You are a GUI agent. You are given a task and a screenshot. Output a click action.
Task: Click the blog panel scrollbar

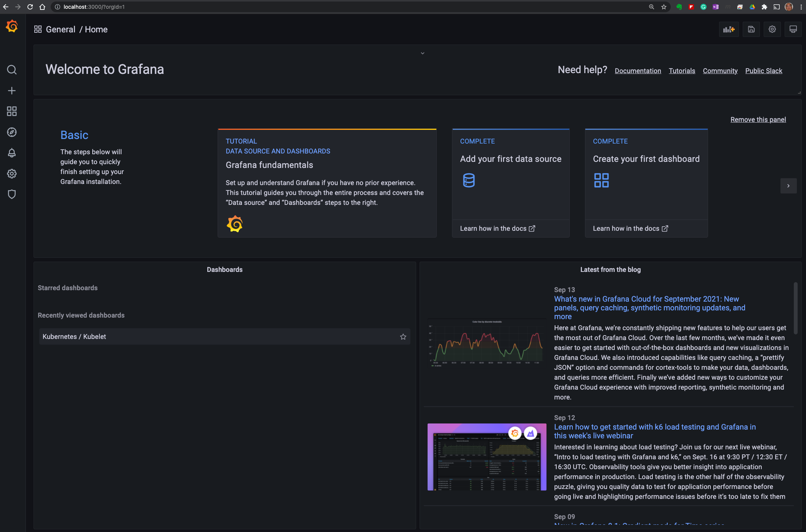point(795,308)
